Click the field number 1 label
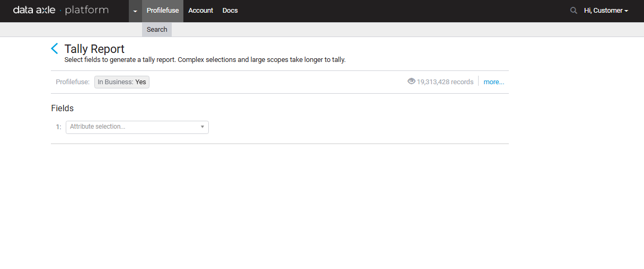 coord(58,127)
